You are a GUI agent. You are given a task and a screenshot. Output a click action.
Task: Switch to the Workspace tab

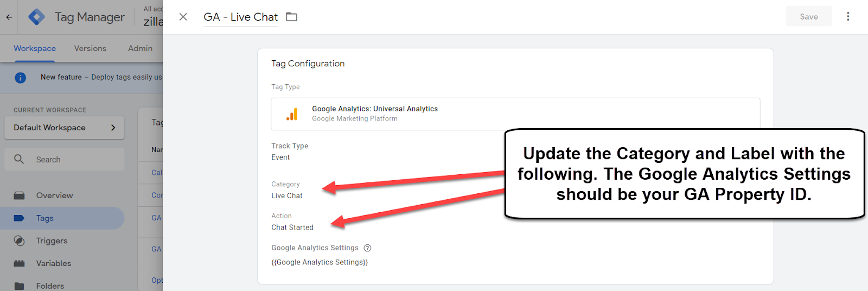(x=35, y=48)
